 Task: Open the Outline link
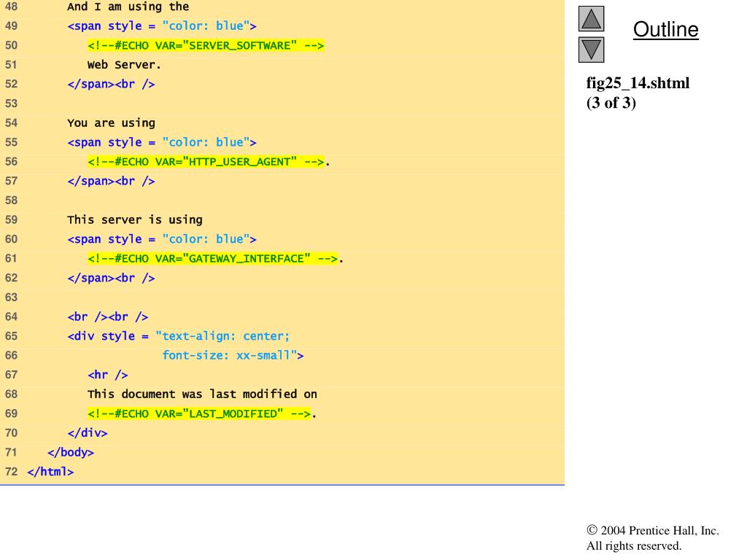[665, 29]
